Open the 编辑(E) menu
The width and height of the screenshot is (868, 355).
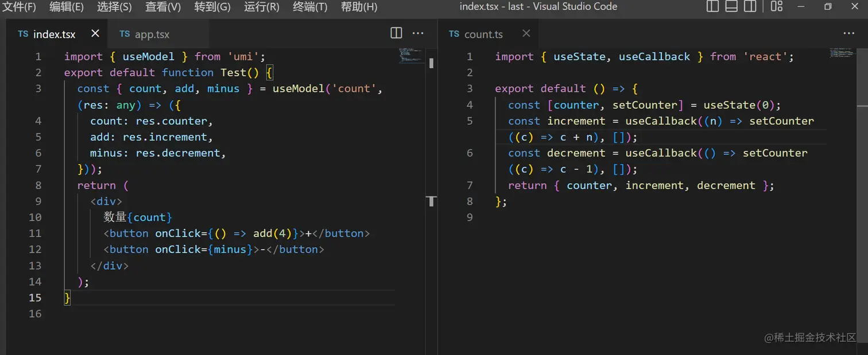pos(66,7)
